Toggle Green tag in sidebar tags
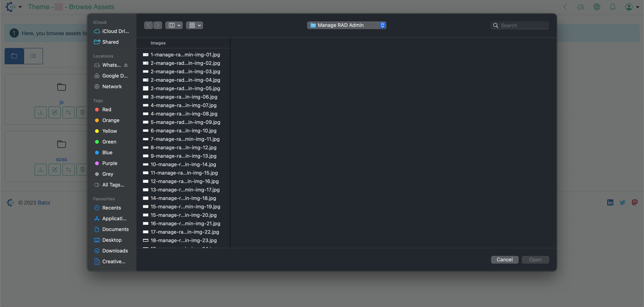 (109, 142)
